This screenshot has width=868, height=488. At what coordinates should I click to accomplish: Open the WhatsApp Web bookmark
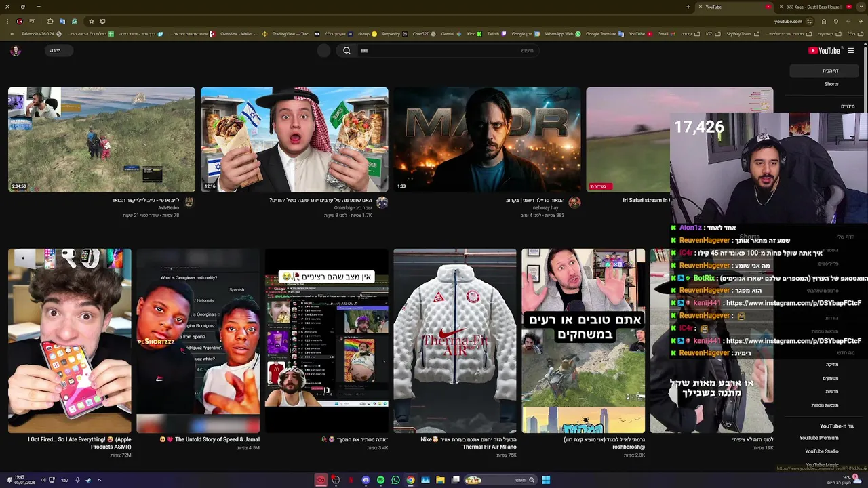[563, 33]
